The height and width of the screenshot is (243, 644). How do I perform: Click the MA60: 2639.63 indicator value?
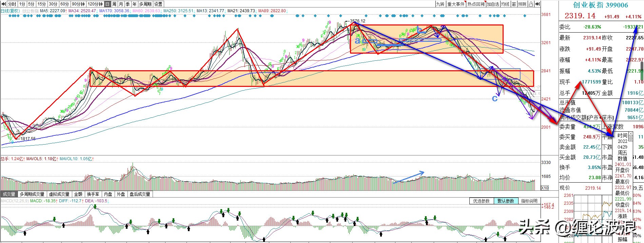coord(147,11)
